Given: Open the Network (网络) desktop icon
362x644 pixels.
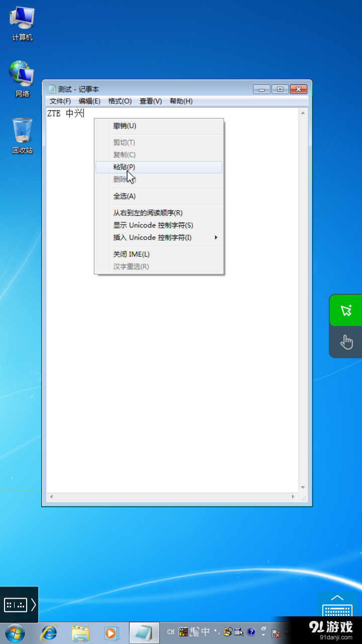Looking at the screenshot, I should [22, 79].
